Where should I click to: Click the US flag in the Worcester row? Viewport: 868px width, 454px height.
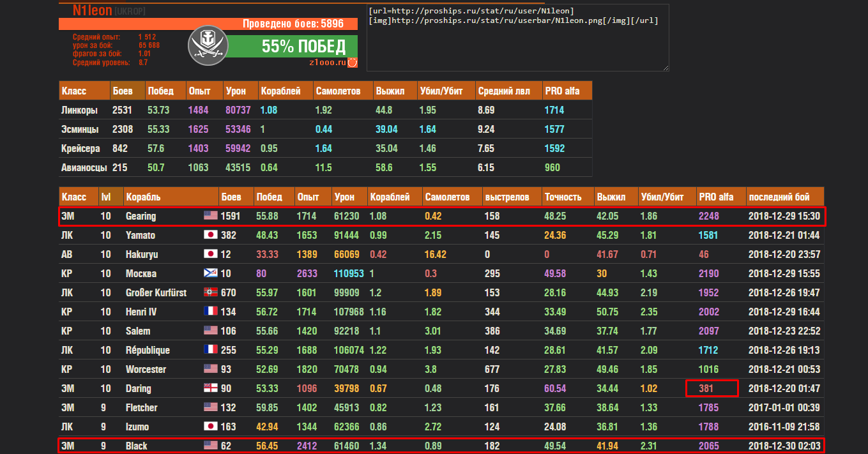(211, 369)
